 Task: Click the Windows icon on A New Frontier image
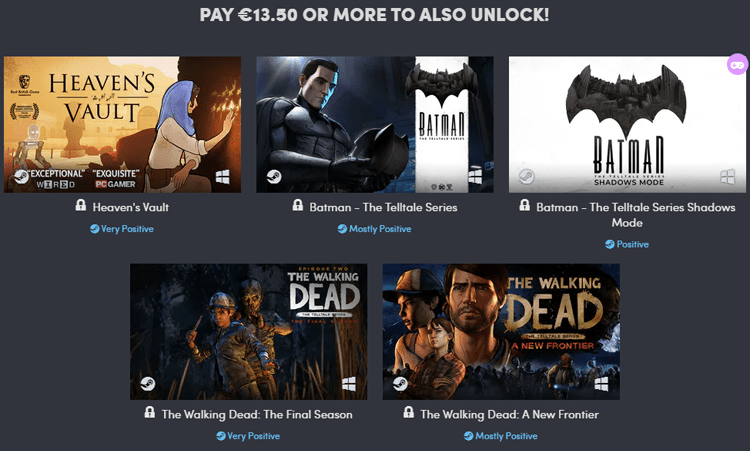click(601, 384)
